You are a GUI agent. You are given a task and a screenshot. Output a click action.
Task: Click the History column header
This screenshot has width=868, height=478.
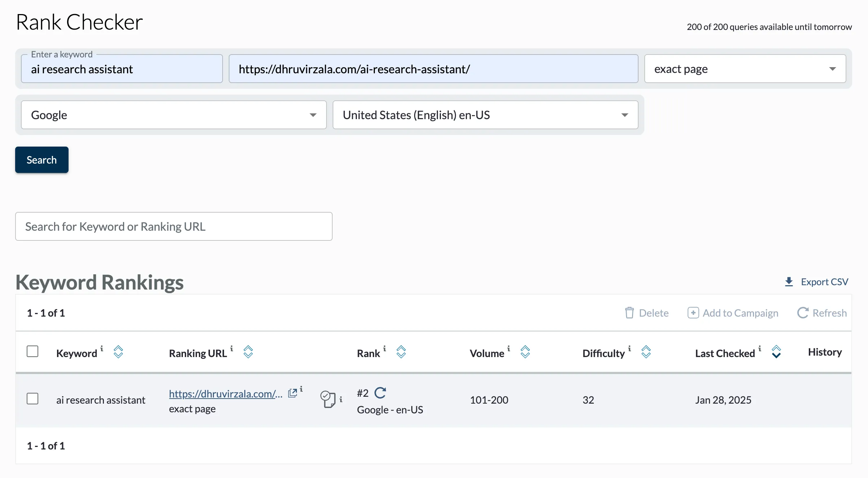click(x=825, y=352)
